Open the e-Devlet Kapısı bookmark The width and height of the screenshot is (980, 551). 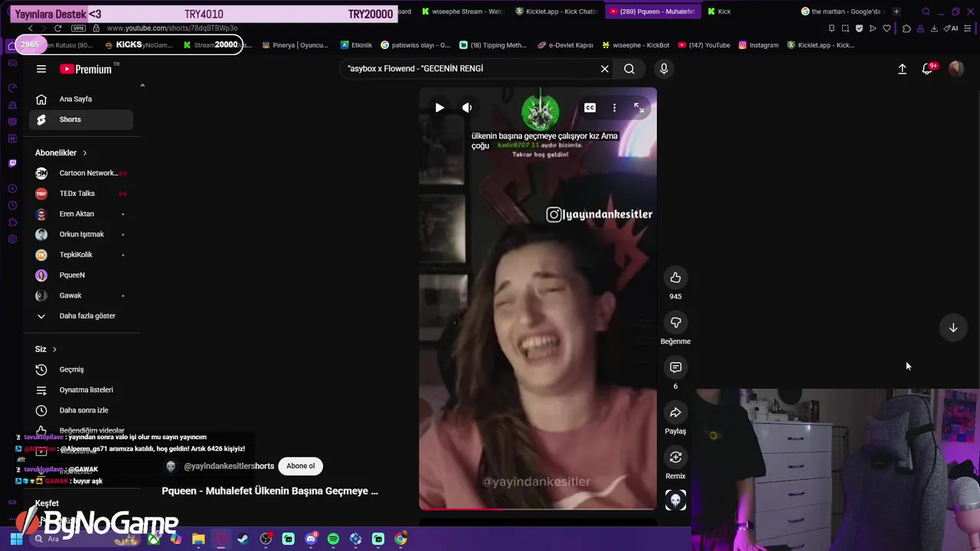pos(565,45)
